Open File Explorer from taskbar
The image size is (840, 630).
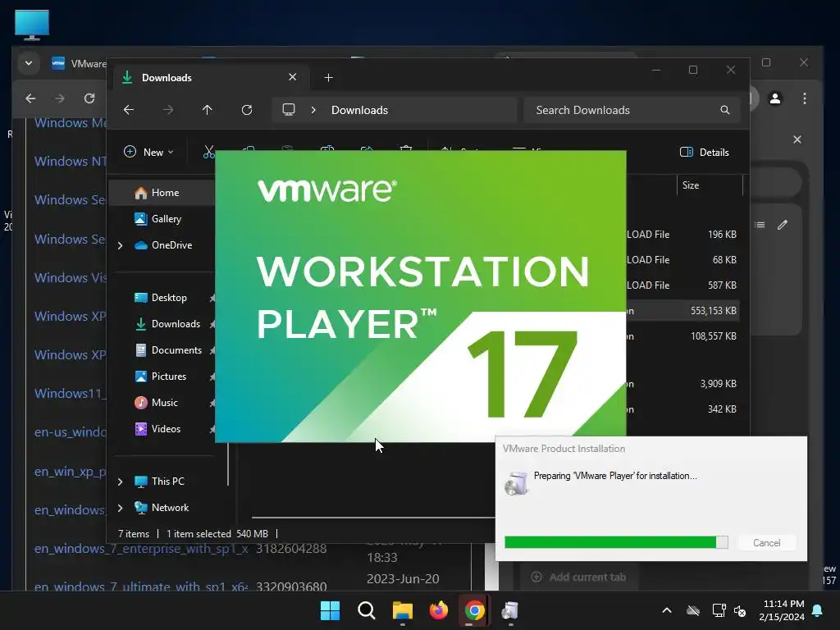[402, 610]
